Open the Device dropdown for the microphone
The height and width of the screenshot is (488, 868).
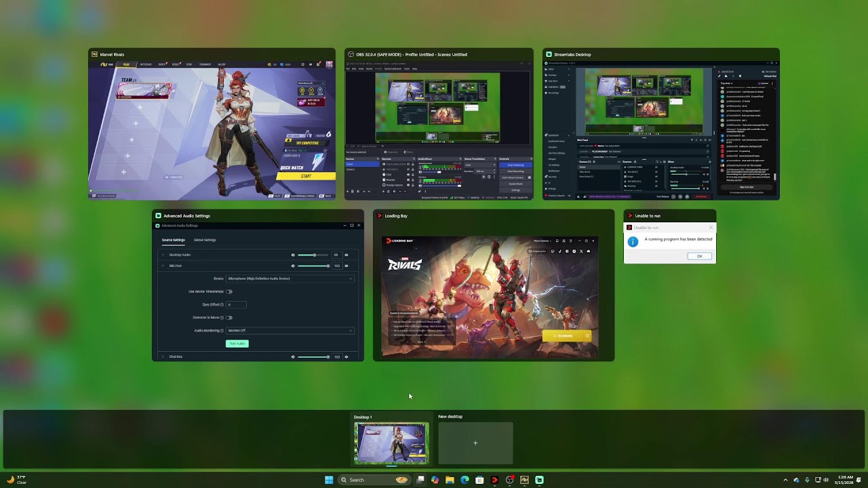coord(290,279)
